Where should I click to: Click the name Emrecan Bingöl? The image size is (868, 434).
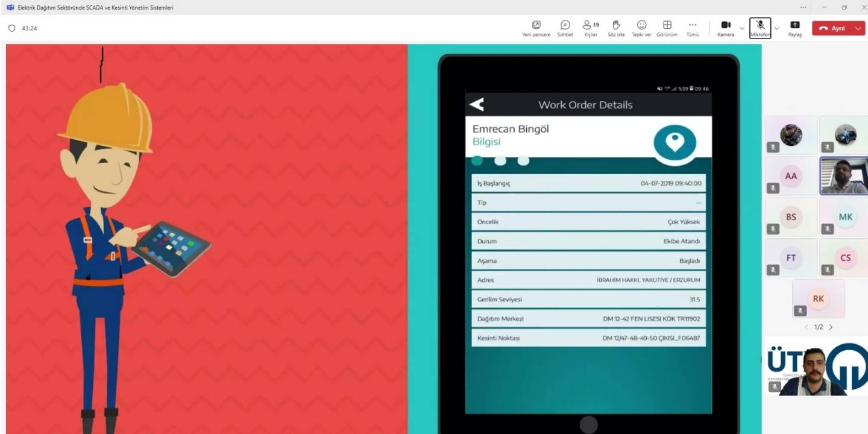click(x=511, y=129)
